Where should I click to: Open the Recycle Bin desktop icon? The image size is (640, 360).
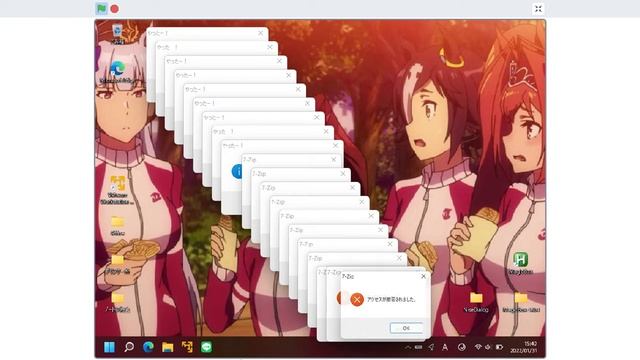pos(118,33)
